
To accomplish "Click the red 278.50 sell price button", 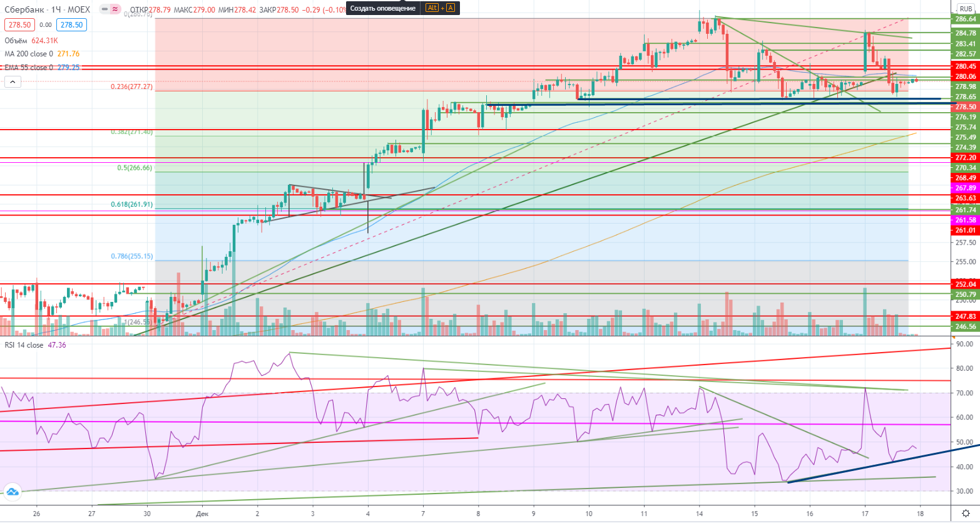I will pos(19,25).
